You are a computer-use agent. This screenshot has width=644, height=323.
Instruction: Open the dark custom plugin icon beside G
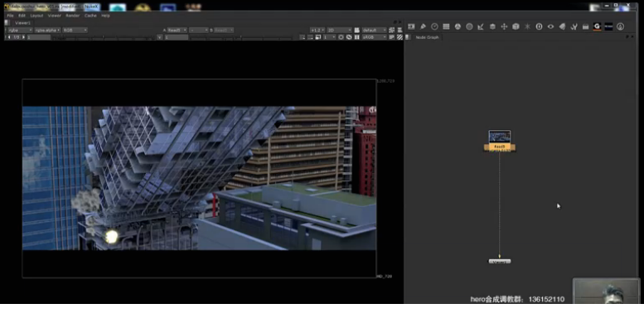pos(608,27)
